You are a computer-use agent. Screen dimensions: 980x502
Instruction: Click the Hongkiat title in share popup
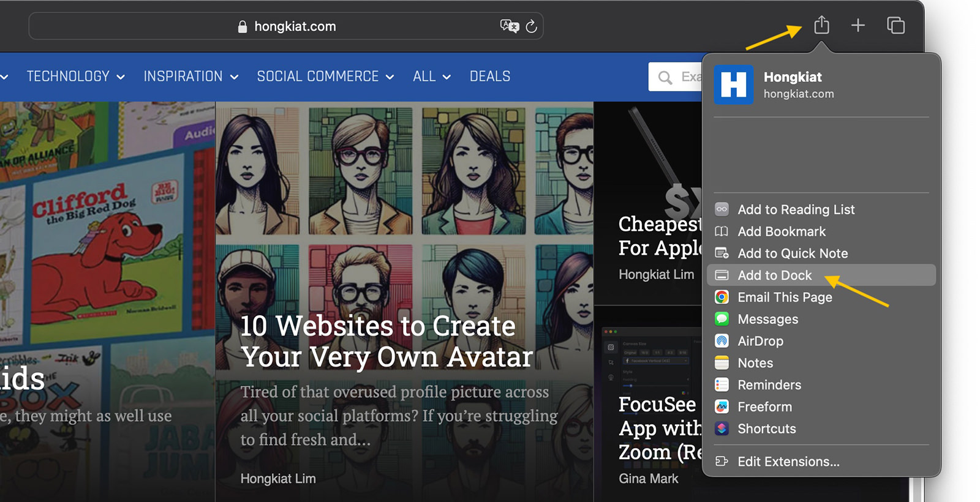point(793,77)
